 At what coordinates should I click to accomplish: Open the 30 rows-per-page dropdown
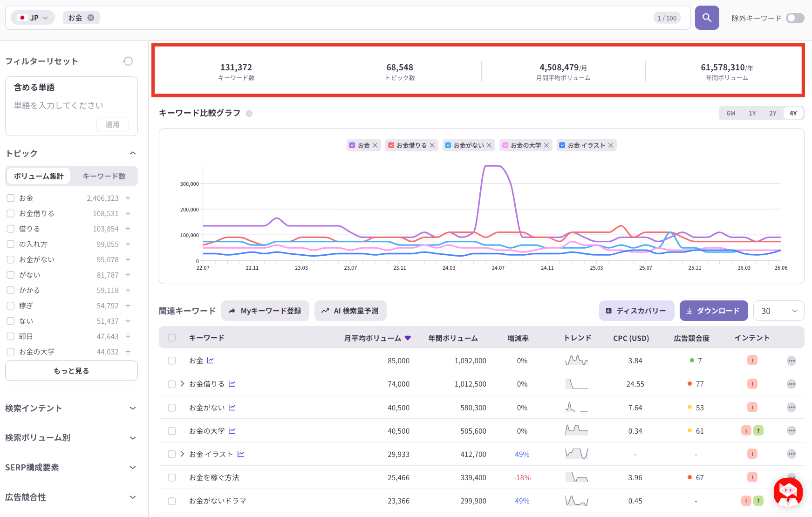[778, 311]
